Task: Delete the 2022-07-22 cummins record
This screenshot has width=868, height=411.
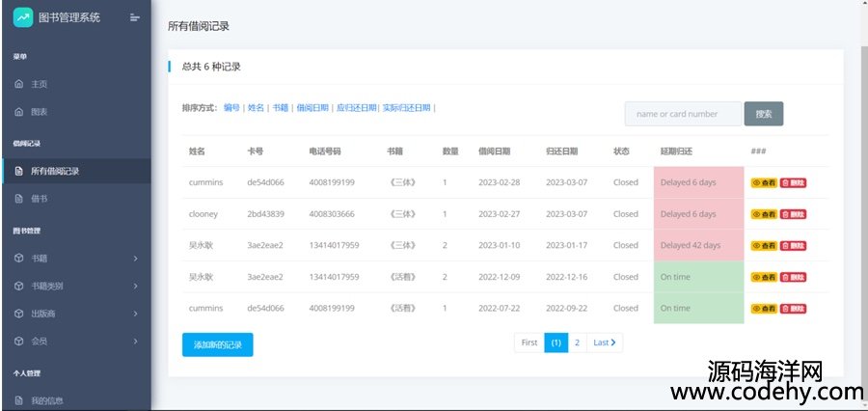Action: 793,309
